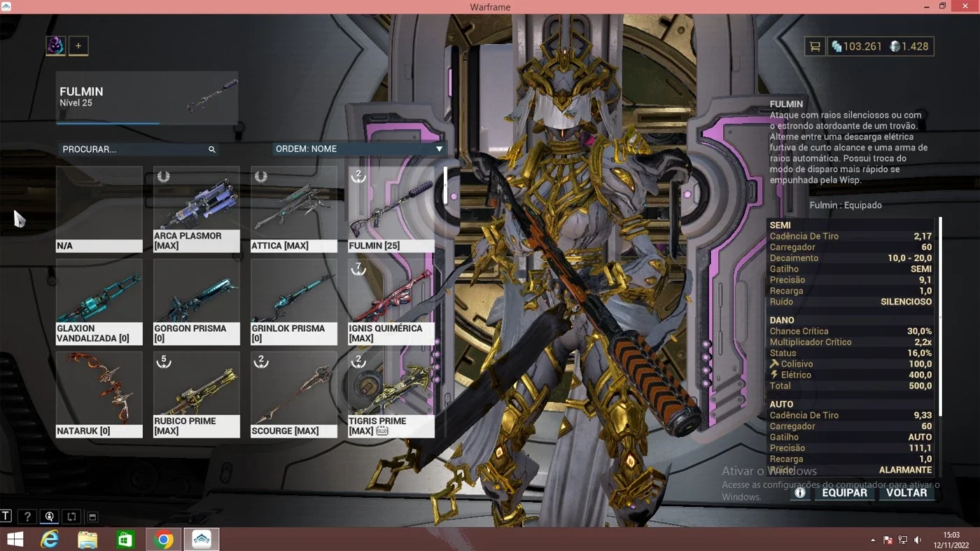980x551 pixels.
Task: Click the VOLTAR button
Action: tap(906, 493)
